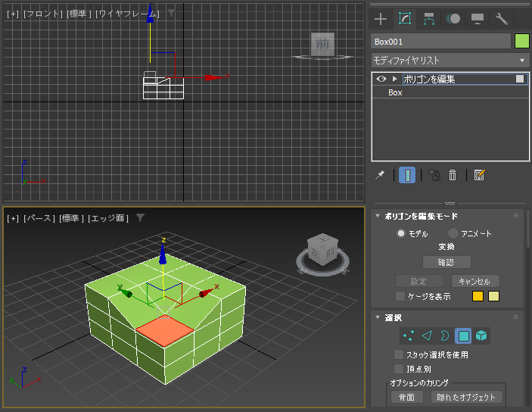Click the キャンセル button
This screenshot has height=412, width=532.
(475, 281)
